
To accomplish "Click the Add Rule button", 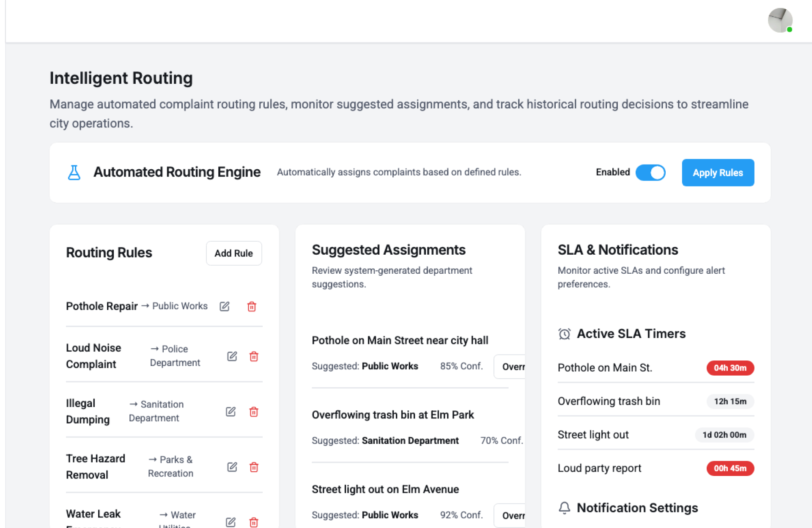I will tap(233, 253).
